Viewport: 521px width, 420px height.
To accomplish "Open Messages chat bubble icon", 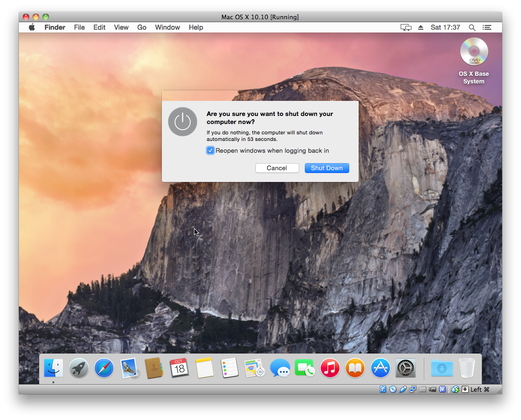I will pos(280,368).
